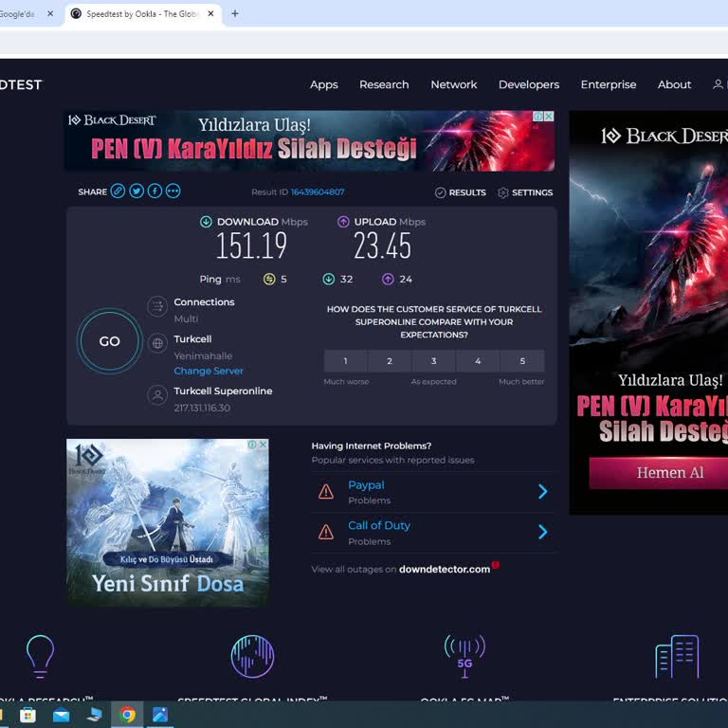Share result on Facebook
The height and width of the screenshot is (728, 728).
155,191
